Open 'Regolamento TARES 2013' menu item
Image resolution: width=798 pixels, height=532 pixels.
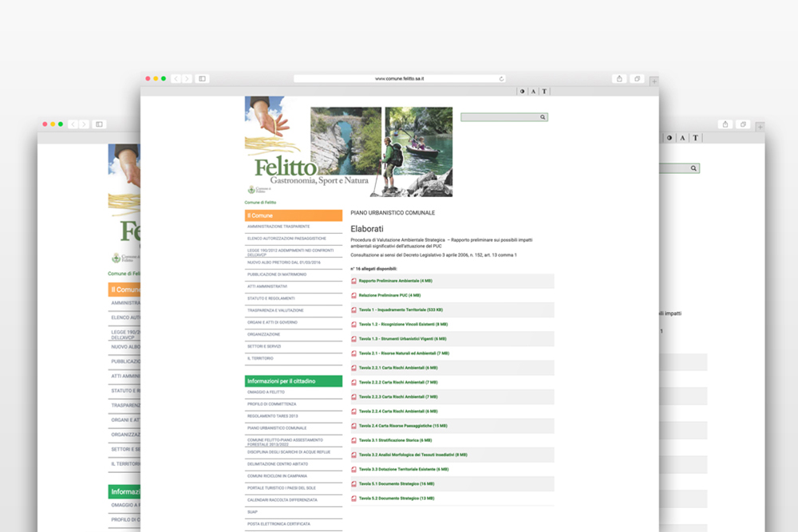tap(273, 416)
